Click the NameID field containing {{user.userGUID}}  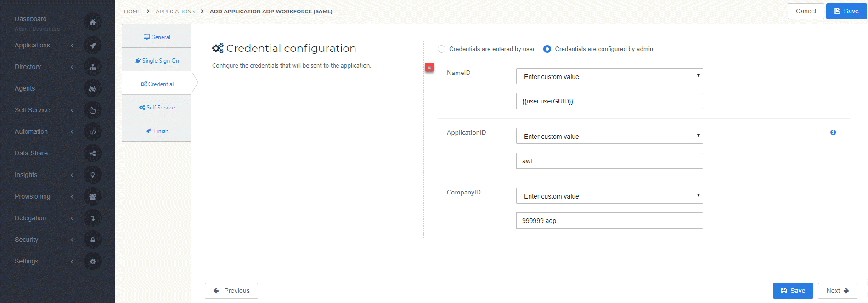pyautogui.click(x=609, y=101)
